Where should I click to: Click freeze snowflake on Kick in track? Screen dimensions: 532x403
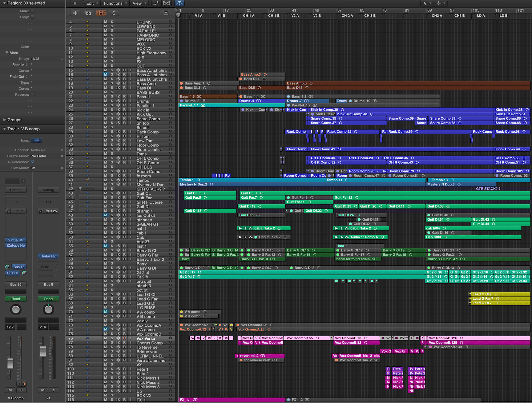pos(118,110)
